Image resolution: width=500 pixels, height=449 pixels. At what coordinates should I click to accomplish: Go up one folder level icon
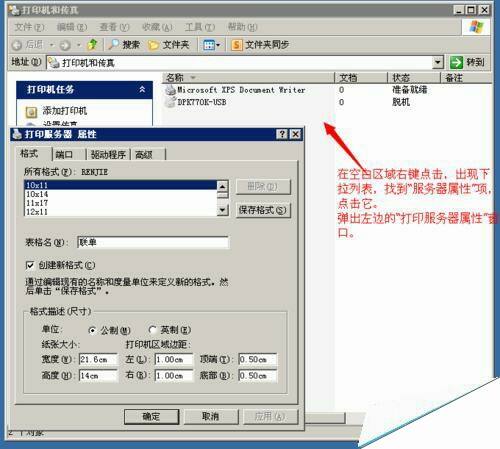(92, 44)
